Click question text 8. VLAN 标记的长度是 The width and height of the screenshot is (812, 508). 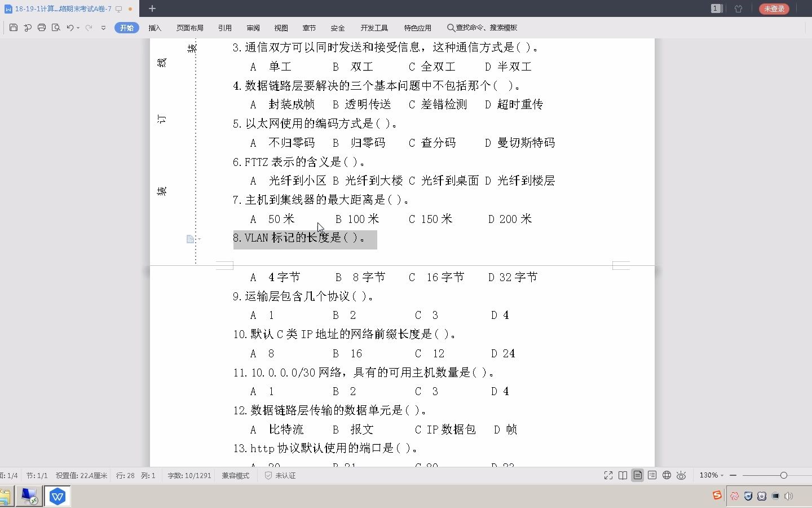click(299, 238)
